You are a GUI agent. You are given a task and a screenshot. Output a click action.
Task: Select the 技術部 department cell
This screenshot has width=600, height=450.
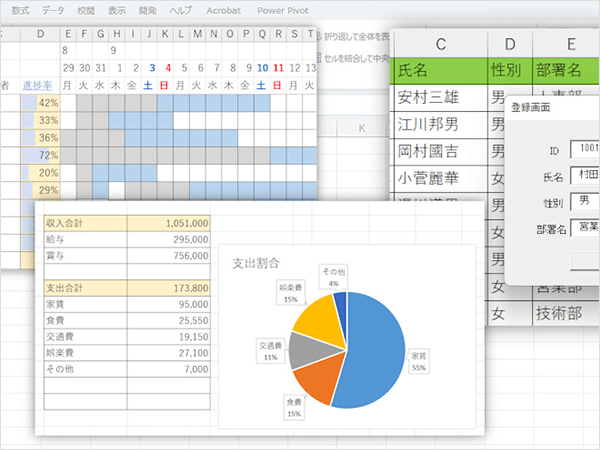click(x=566, y=313)
